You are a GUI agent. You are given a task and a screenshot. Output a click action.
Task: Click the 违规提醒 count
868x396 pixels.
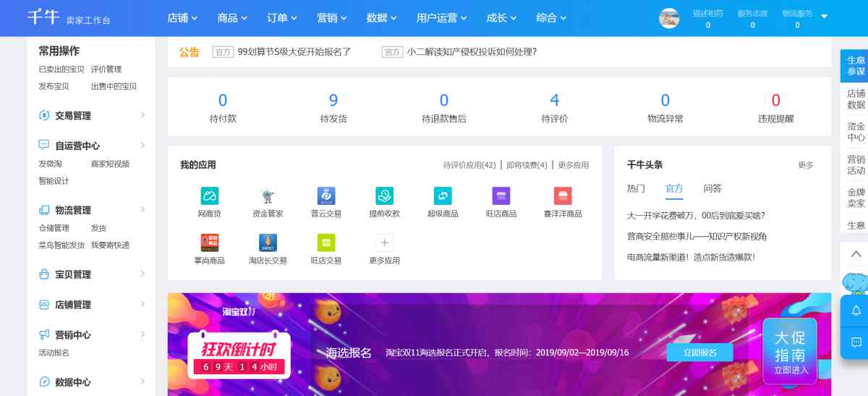click(x=776, y=100)
